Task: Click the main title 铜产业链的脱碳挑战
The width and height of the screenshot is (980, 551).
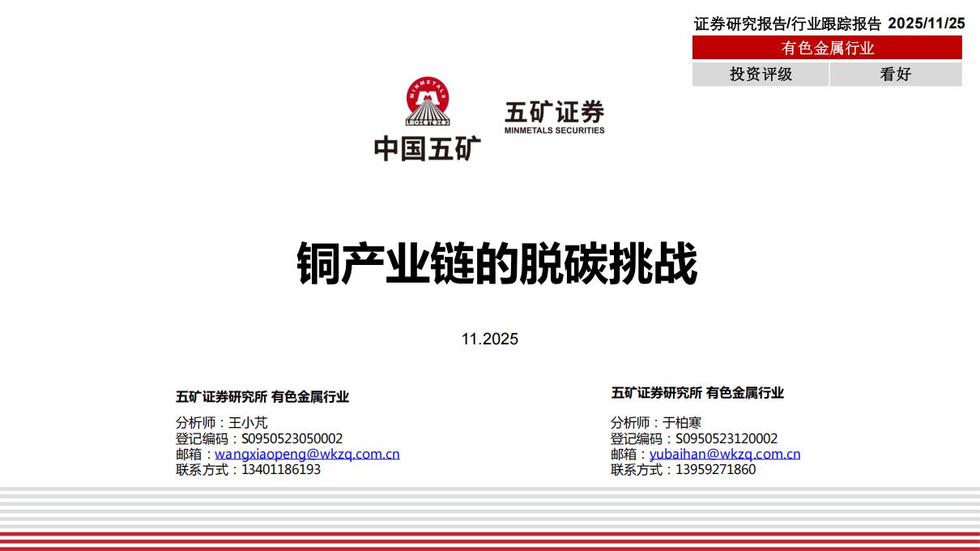Action: (x=496, y=263)
